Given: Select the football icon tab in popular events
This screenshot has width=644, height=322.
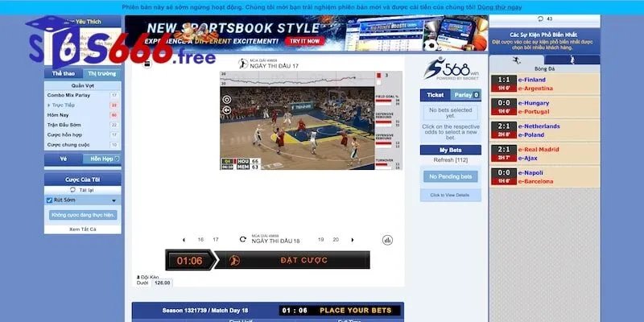Looking at the screenshot, I should (x=516, y=60).
